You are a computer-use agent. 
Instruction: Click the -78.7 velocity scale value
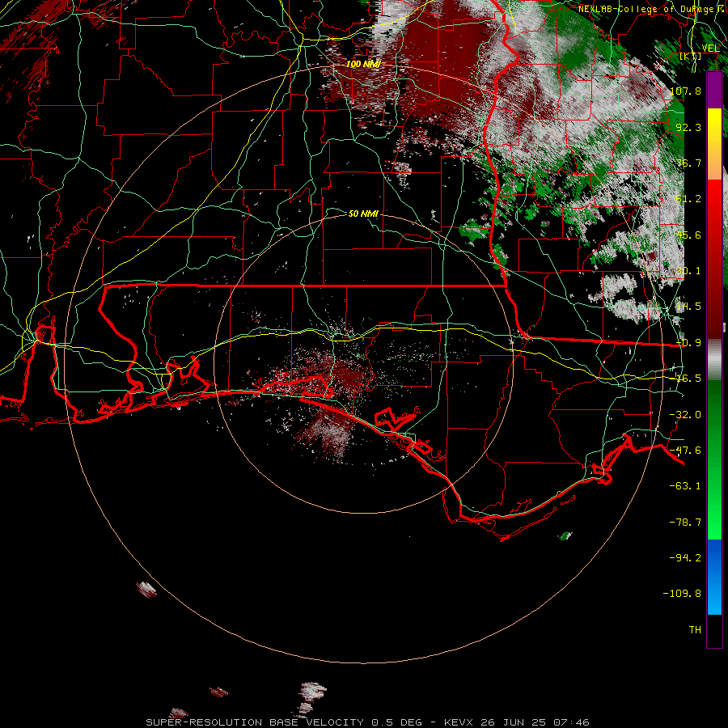[686, 523]
